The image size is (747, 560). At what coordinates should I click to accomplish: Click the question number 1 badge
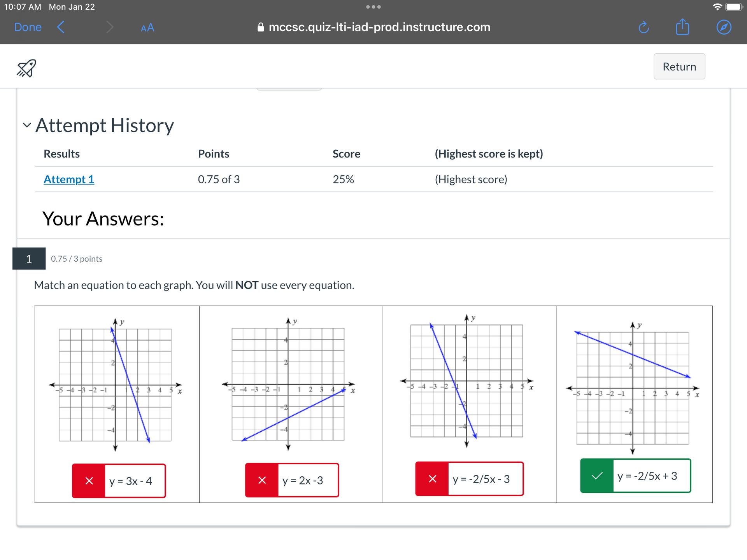pos(29,259)
